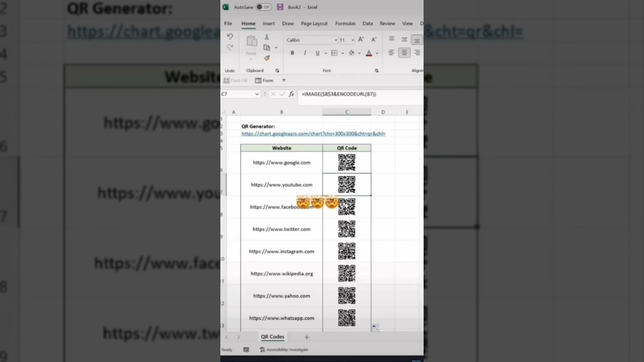Switch to the Home ribbon tab
The height and width of the screenshot is (362, 644).
point(248,24)
